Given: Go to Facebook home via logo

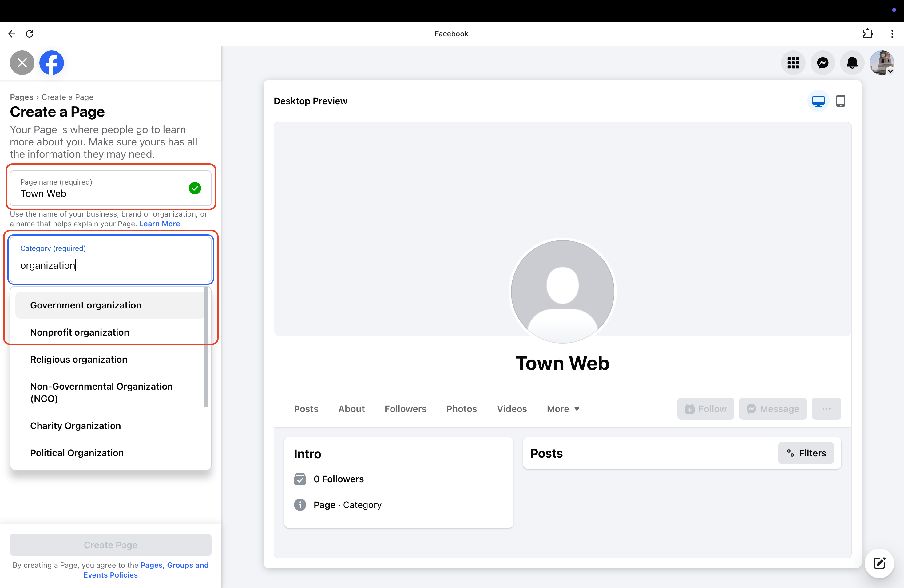Looking at the screenshot, I should (52, 63).
